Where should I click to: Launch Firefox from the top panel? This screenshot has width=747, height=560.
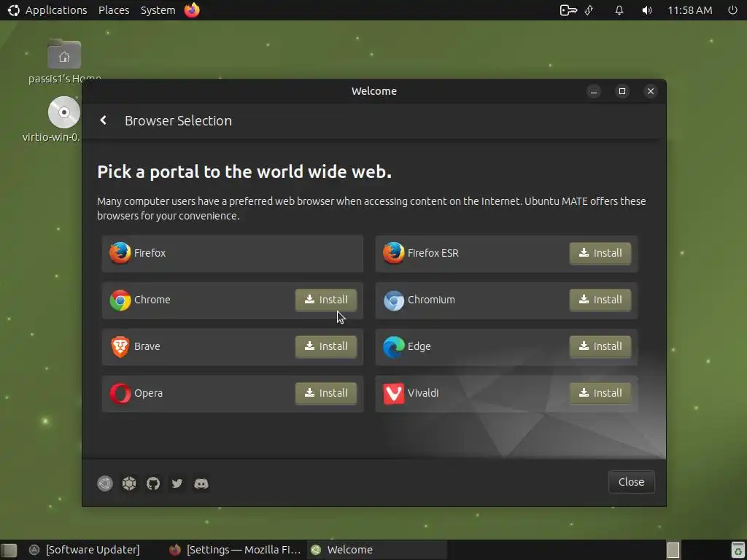[x=192, y=10]
